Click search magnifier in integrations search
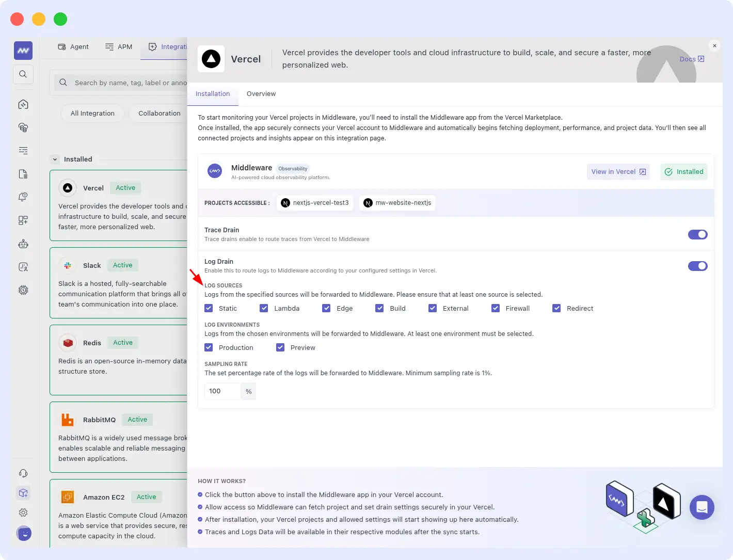 pyautogui.click(x=63, y=83)
